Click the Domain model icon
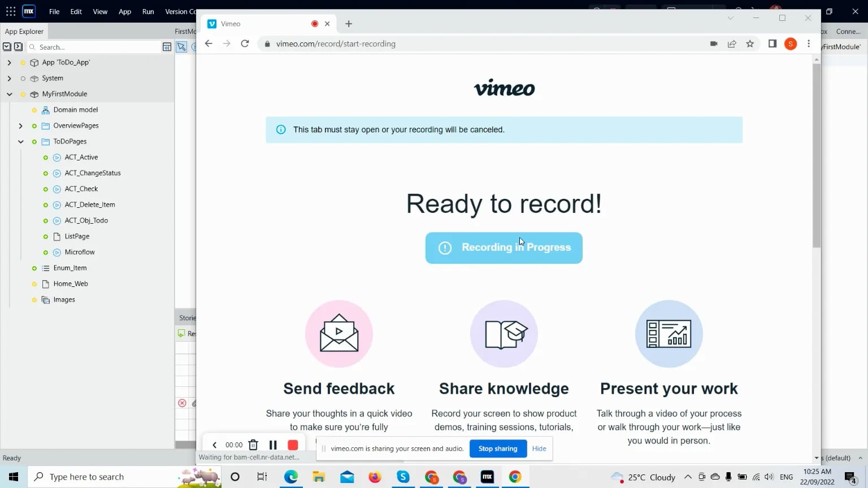Screen dimensions: 868x488 [46, 110]
